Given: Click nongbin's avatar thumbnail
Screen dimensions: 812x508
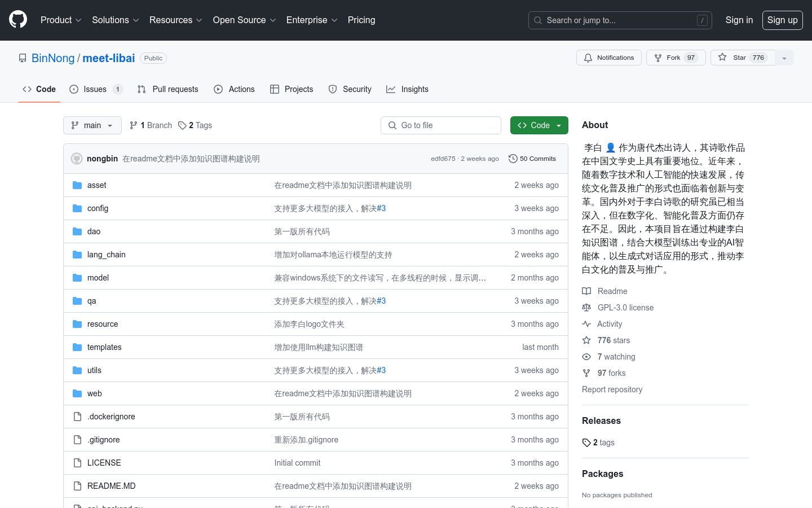Looking at the screenshot, I should click(x=77, y=159).
